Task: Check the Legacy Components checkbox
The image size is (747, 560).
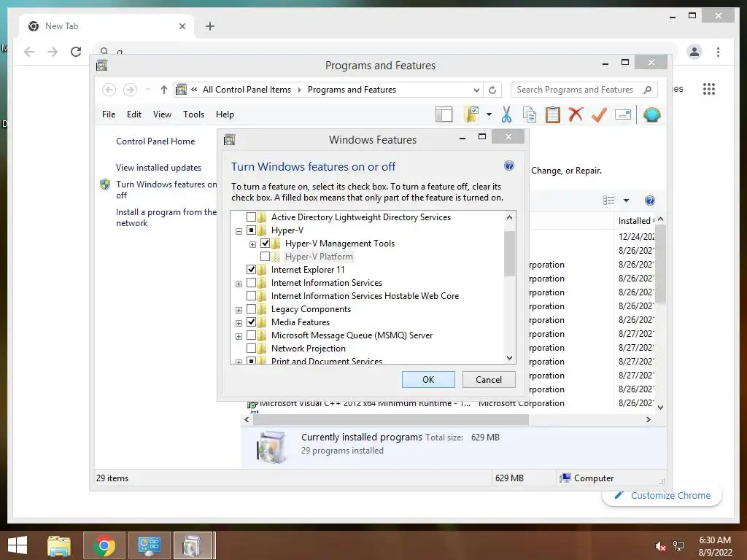Action: (251, 309)
